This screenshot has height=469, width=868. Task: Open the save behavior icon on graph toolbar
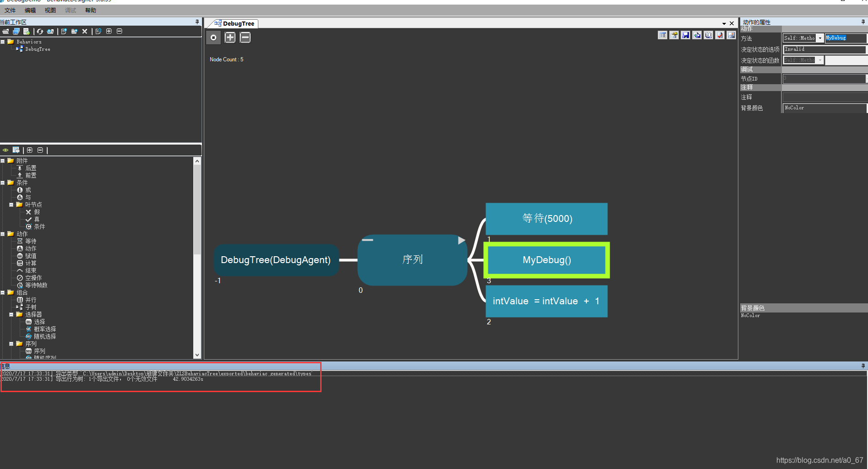tap(685, 35)
